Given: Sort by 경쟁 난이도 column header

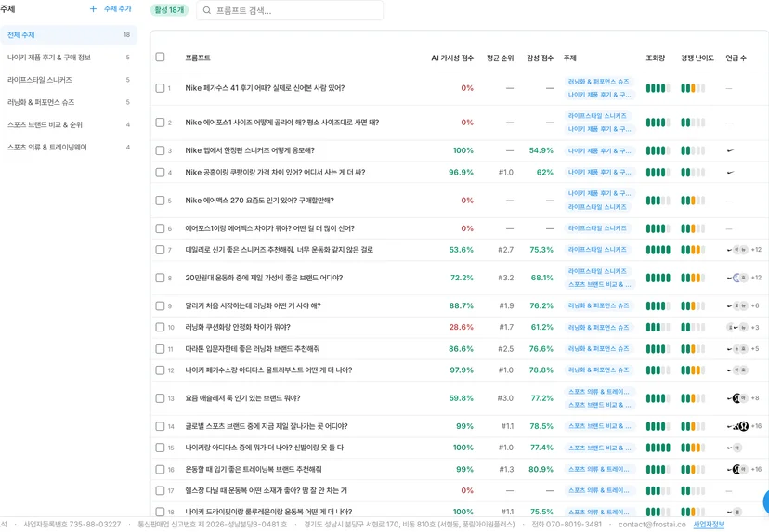Looking at the screenshot, I should [x=697, y=58].
